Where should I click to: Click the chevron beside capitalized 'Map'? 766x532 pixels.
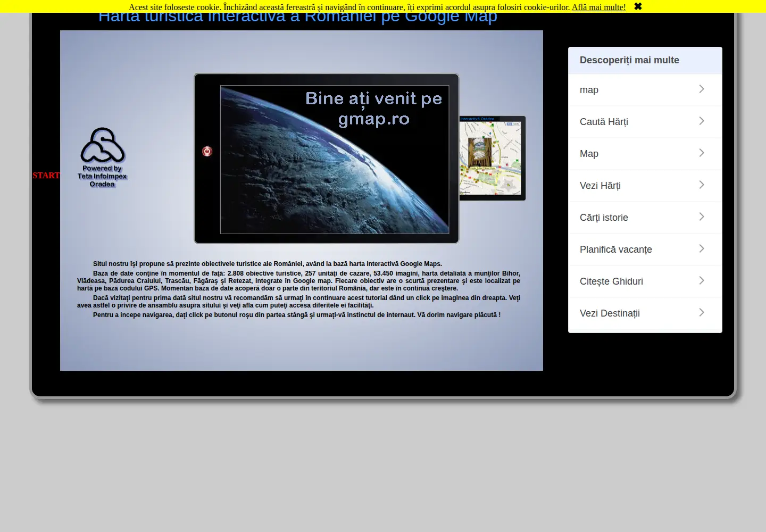(x=702, y=153)
